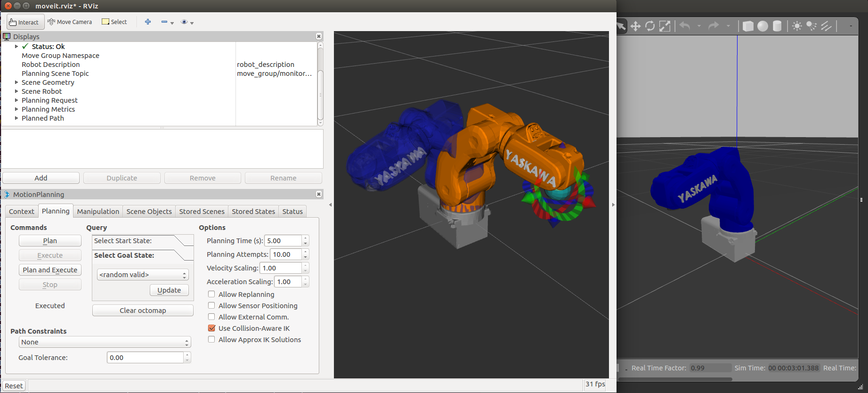Select Gazebo rotate mode icon
The height and width of the screenshot is (393, 868).
(650, 26)
